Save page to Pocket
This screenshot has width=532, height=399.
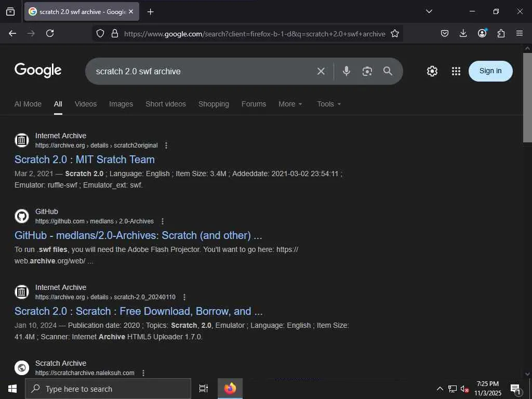(x=445, y=33)
